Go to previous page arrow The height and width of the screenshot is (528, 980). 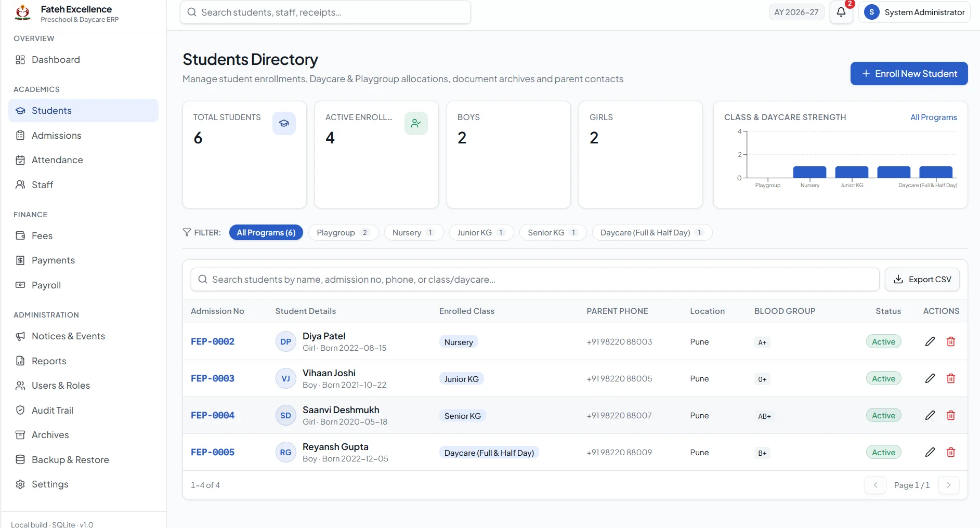coord(876,485)
